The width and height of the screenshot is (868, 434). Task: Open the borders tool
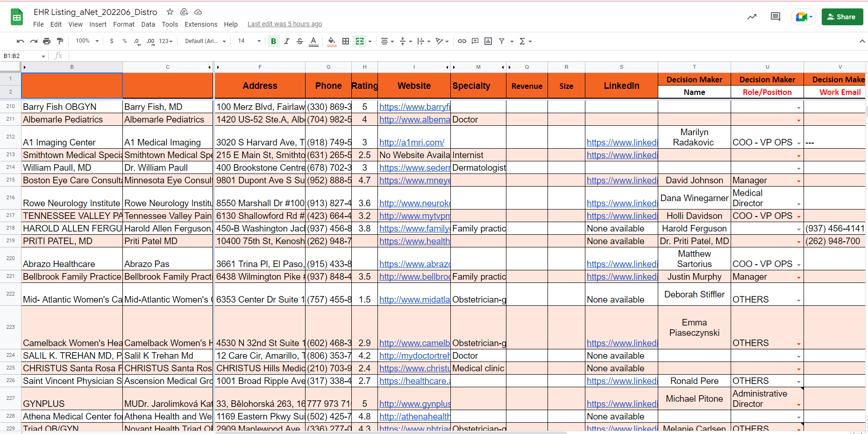coord(346,41)
